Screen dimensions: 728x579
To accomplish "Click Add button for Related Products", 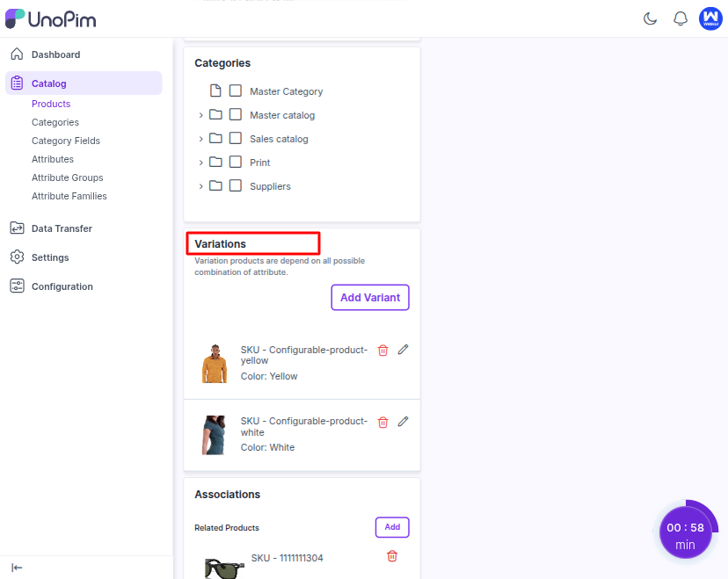I will click(392, 527).
